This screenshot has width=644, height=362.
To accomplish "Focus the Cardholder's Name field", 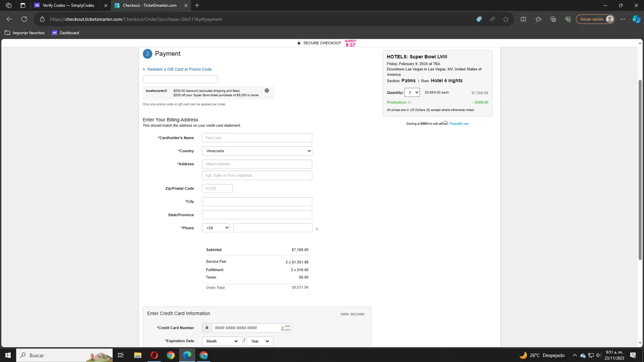I will pos(257,138).
